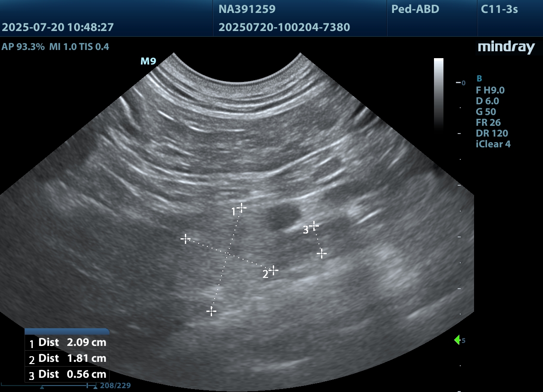This screenshot has width=543, height=392.
Task: Click the grayscale map bar
Action: tap(438, 93)
